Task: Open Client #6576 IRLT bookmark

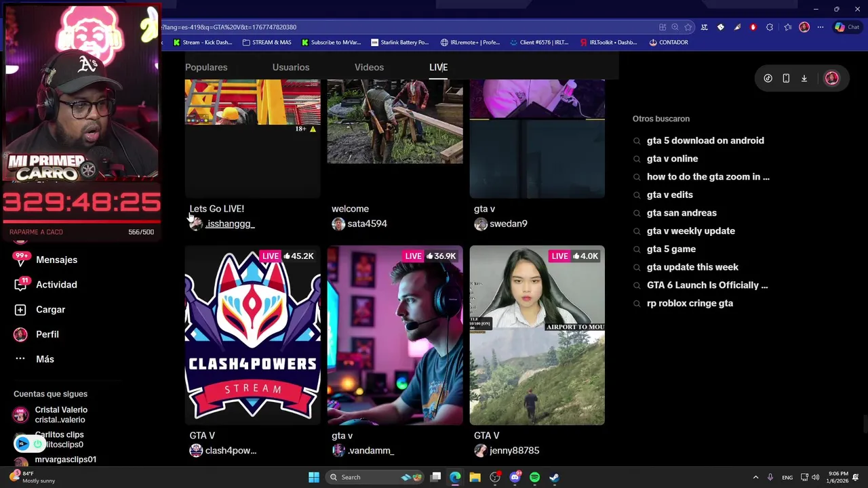Action: pyautogui.click(x=539, y=42)
